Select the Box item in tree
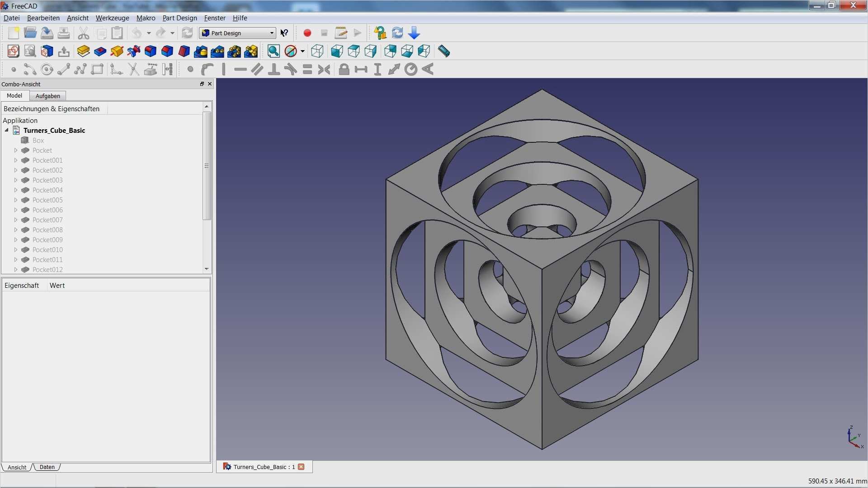This screenshot has height=488, width=868. click(x=38, y=141)
